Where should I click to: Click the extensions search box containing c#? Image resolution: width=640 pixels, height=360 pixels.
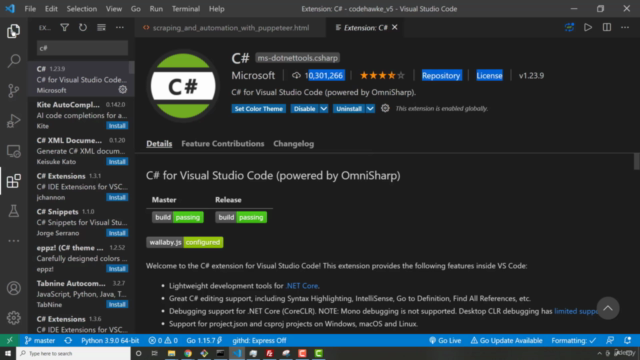(82, 48)
